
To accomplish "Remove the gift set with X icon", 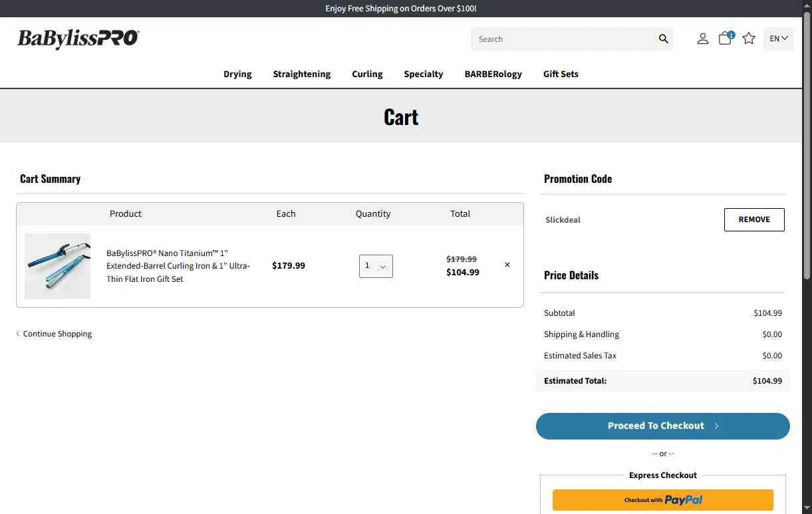I will tap(507, 265).
